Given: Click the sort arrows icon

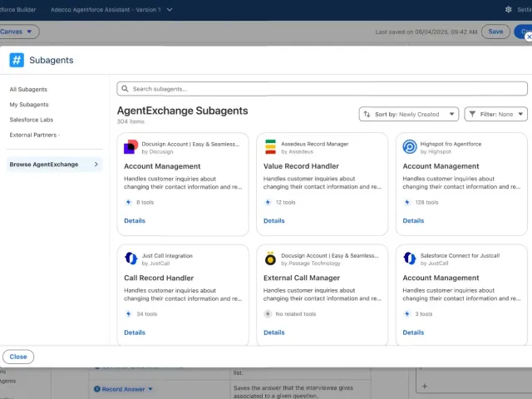Looking at the screenshot, I should [367, 114].
